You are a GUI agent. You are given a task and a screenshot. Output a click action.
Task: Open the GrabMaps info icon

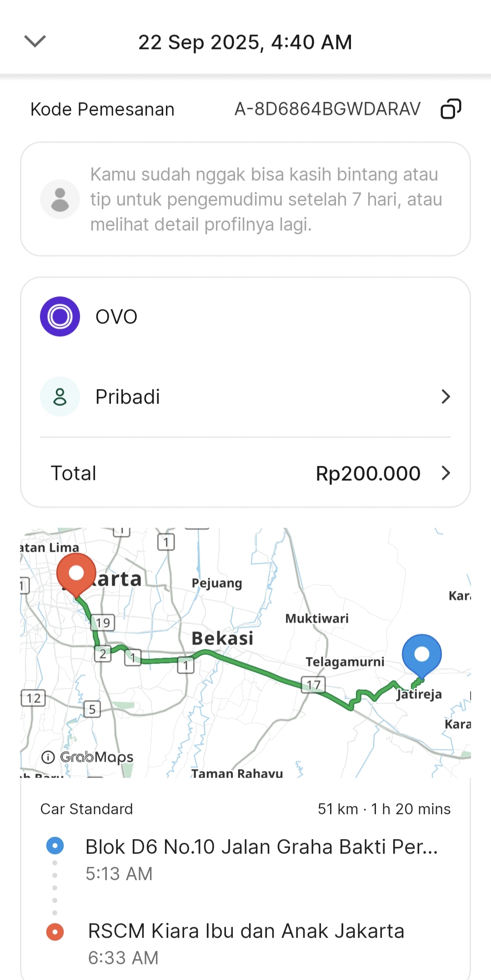coord(48,757)
